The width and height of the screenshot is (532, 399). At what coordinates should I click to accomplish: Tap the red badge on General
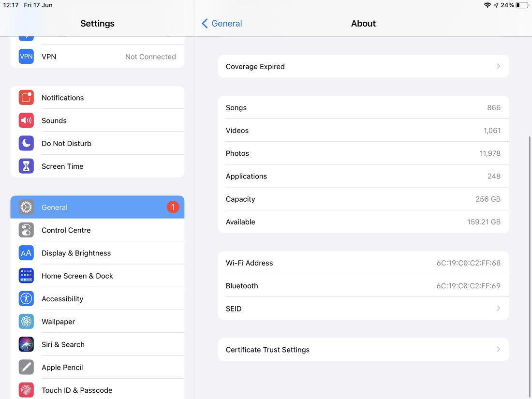tap(173, 207)
